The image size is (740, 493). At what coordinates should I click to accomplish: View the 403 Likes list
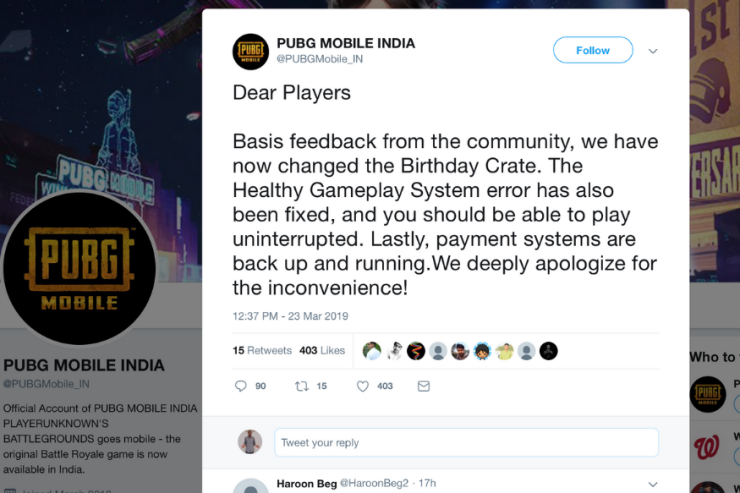(322, 351)
